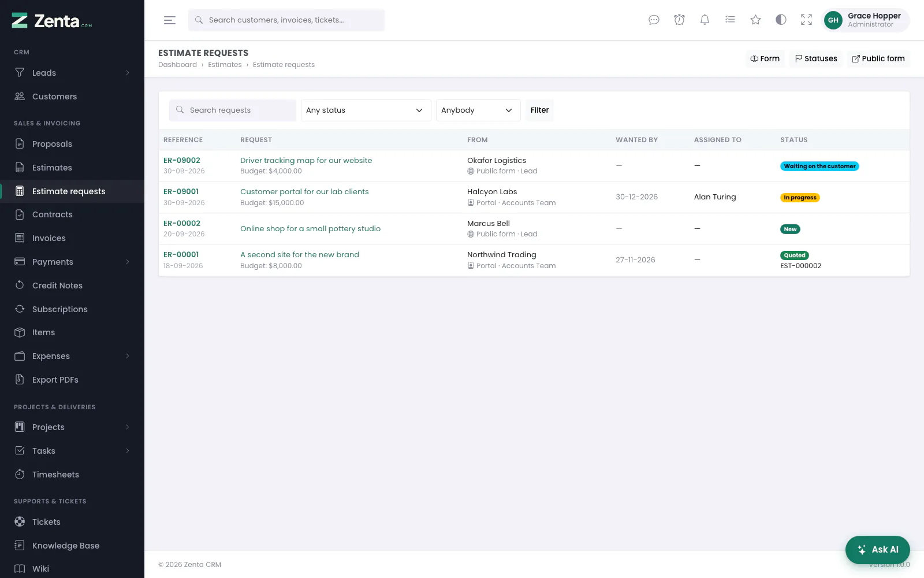Expand the Leads submenu

pos(72,73)
